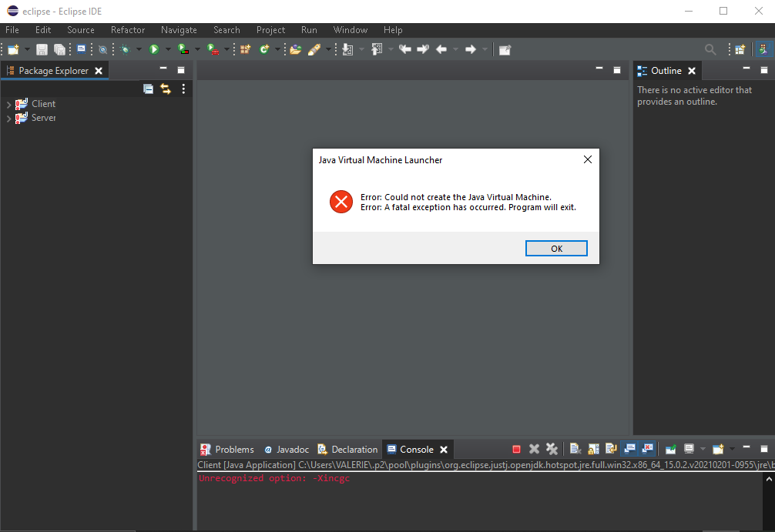Open dropdown next to New icon
This screenshot has height=532, width=775.
pyautogui.click(x=27, y=49)
